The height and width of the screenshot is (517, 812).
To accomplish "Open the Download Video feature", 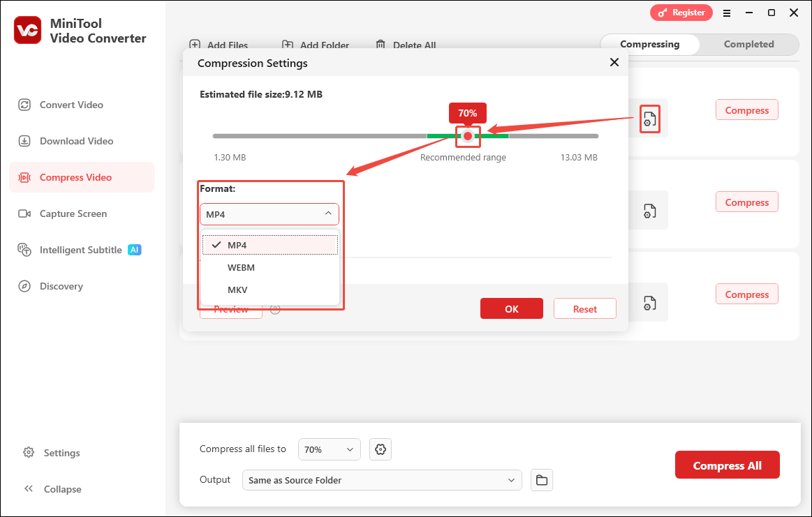I will (73, 141).
